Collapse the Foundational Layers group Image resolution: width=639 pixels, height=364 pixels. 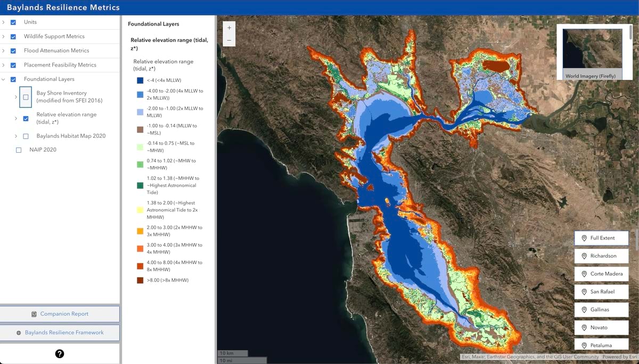click(x=4, y=79)
